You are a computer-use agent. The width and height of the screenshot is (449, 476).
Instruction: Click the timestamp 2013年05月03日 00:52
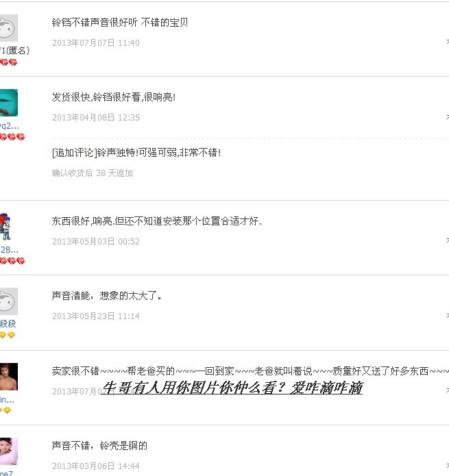tap(96, 241)
